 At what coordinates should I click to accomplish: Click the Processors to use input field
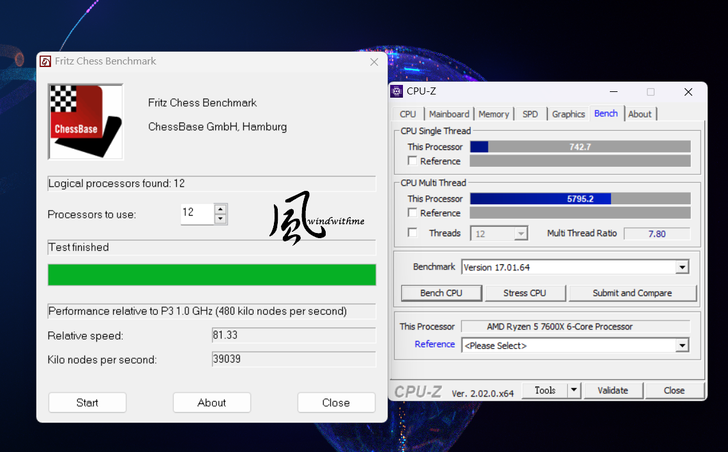pos(197,214)
